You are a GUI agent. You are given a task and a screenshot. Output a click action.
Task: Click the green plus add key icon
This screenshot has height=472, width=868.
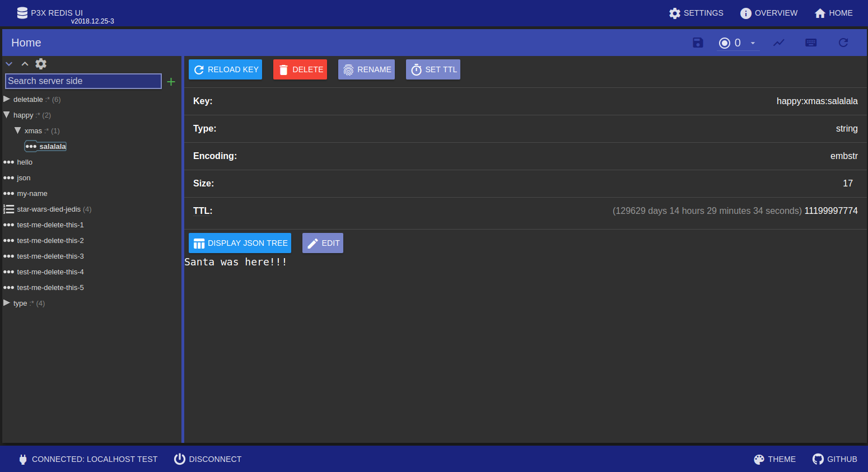pos(171,82)
